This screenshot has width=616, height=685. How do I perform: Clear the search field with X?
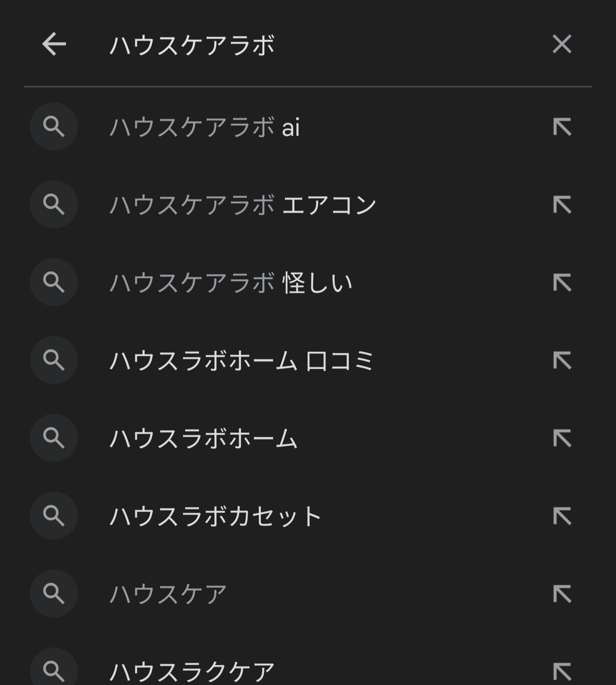point(562,44)
